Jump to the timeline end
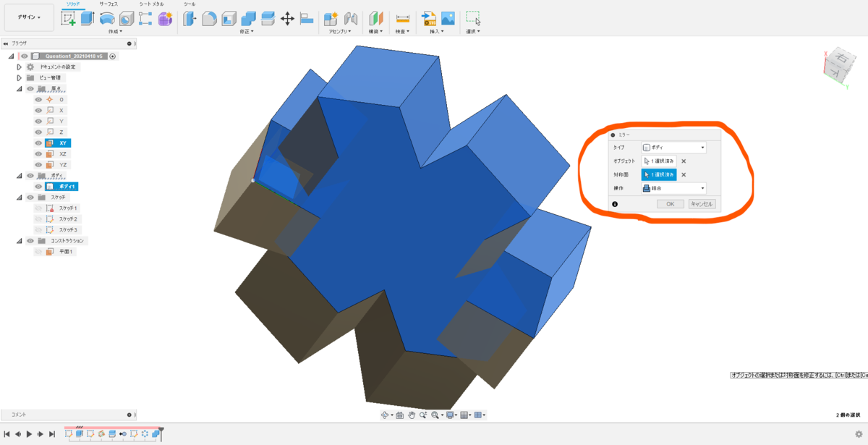This screenshot has height=445, width=868. click(x=52, y=434)
